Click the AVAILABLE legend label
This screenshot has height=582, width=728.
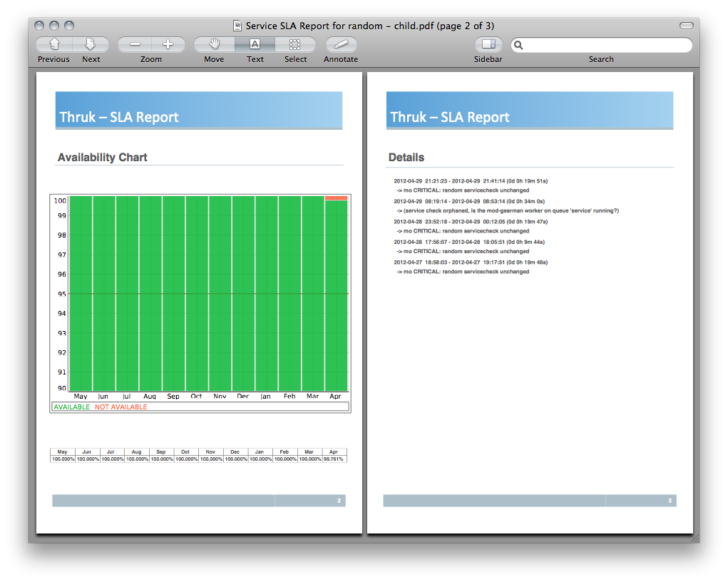pyautogui.click(x=72, y=407)
